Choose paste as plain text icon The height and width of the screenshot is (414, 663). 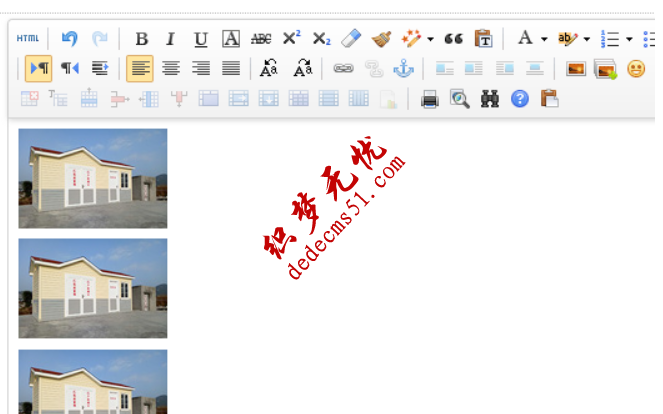point(483,38)
